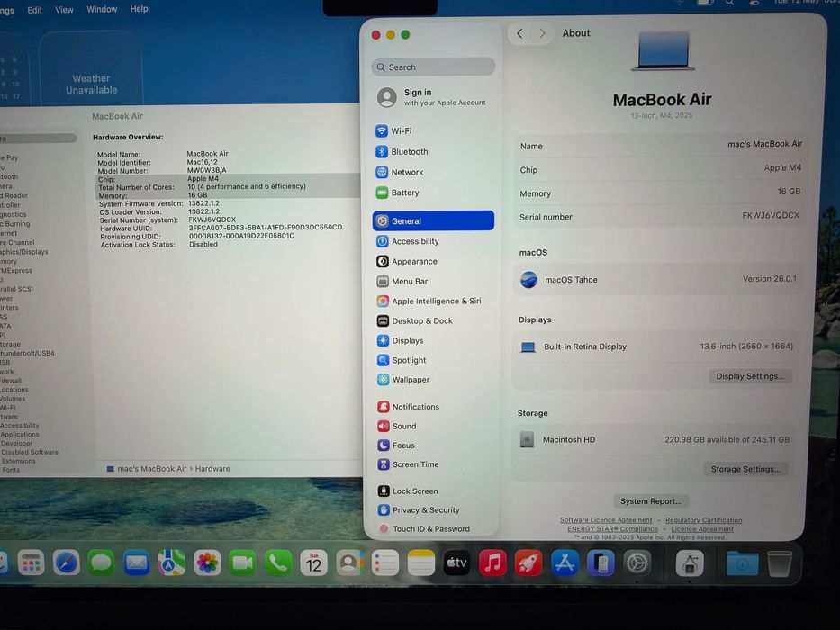Open FaceTime from the Dock
Image resolution: width=840 pixels, height=630 pixels.
point(243,563)
